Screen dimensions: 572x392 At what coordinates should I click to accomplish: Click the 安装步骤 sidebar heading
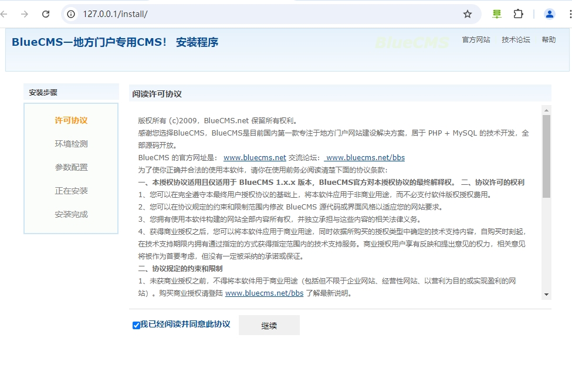pos(43,92)
